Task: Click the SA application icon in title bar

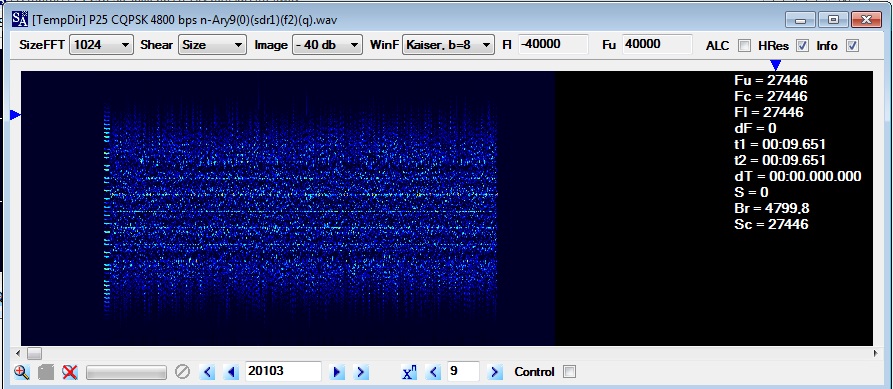Action: [19, 19]
